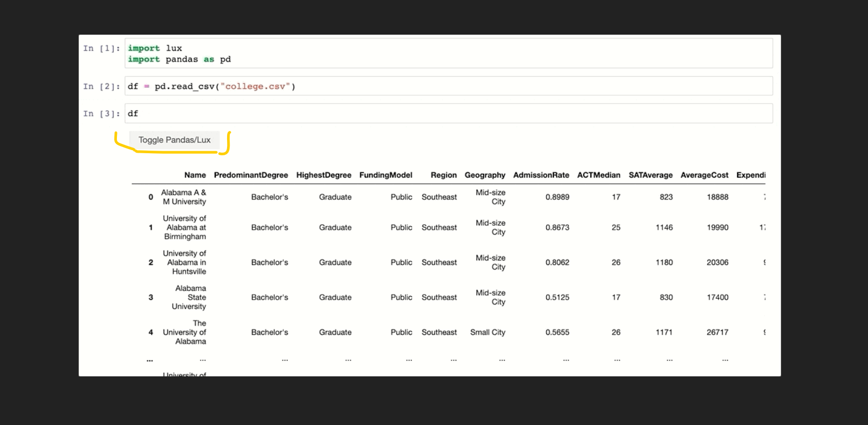The width and height of the screenshot is (868, 425).
Task: Click average cost value 26717
Action: tap(717, 332)
